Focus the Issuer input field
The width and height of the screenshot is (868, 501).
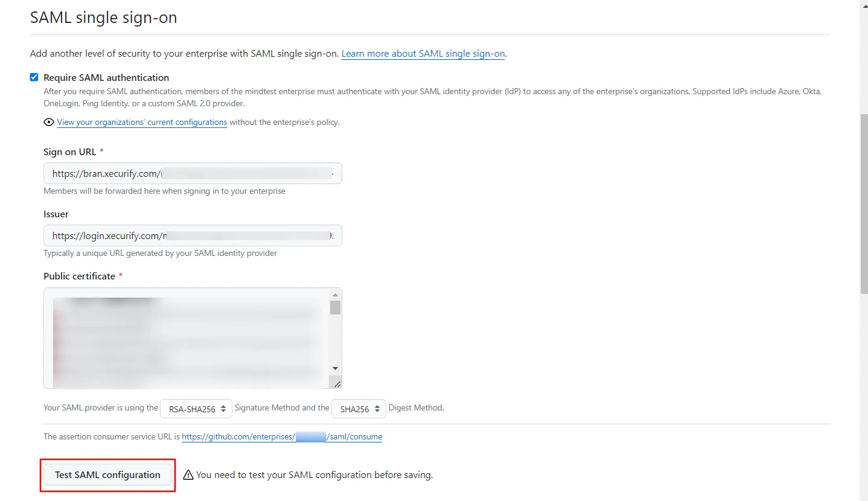coord(193,235)
